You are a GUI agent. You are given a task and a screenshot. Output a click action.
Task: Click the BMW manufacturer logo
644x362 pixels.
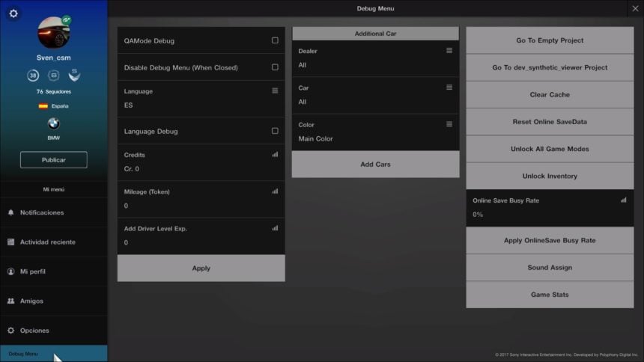coord(54,123)
